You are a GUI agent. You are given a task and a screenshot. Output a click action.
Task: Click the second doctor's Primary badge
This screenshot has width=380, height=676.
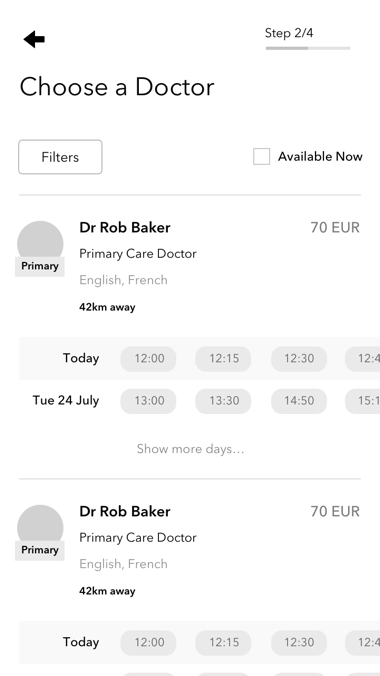(x=40, y=551)
